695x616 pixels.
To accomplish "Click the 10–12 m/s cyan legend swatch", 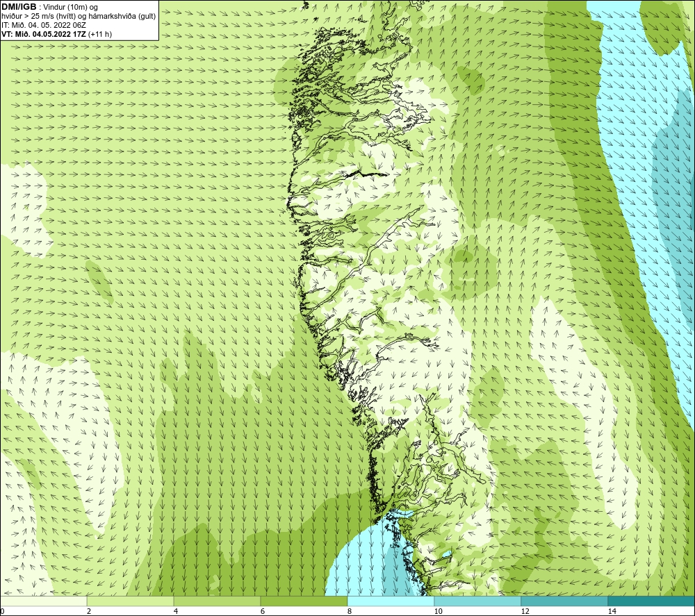I will pos(478,601).
